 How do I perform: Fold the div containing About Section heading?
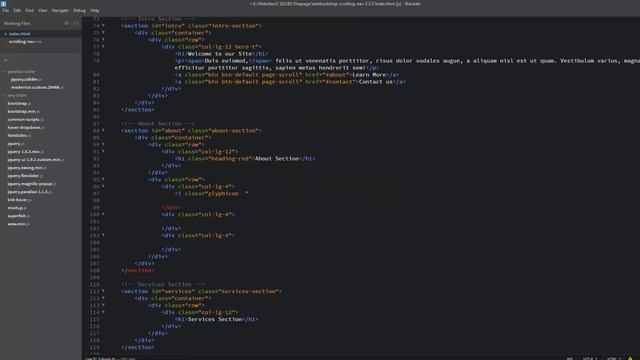coord(103,151)
